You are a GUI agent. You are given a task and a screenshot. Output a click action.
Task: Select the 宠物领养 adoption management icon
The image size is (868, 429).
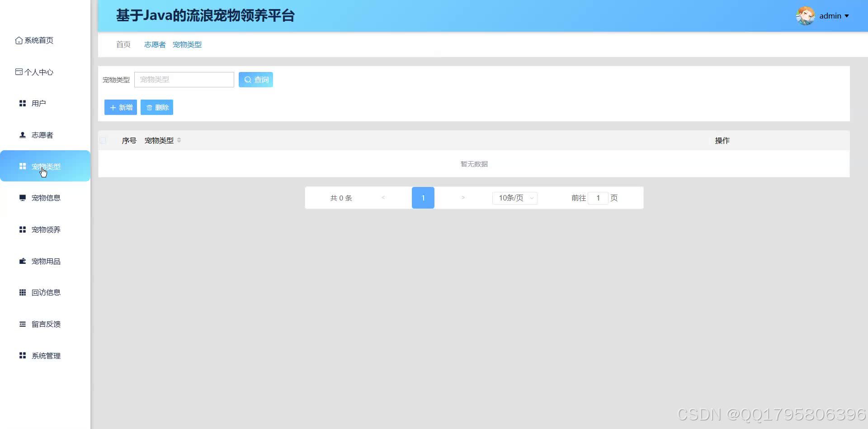[x=22, y=229]
